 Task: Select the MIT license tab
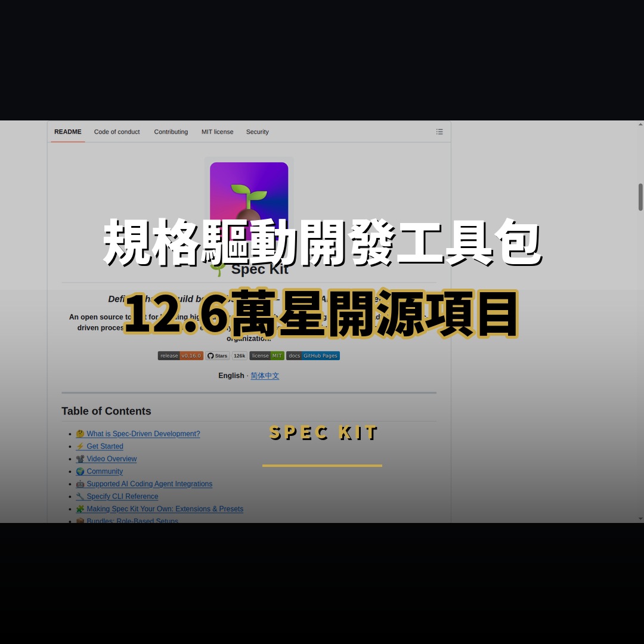[217, 132]
